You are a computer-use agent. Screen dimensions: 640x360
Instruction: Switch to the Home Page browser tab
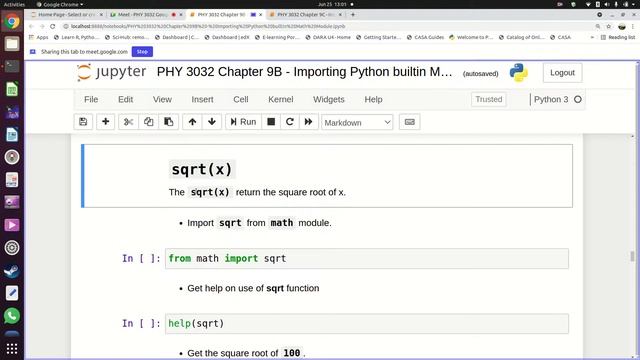coord(67,15)
